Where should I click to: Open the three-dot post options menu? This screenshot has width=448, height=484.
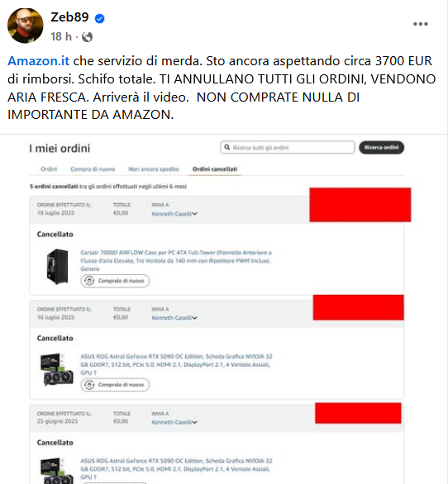(x=421, y=24)
